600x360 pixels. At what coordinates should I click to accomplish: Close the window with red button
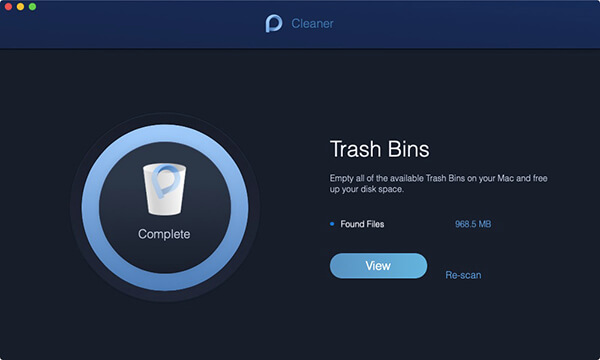click(x=8, y=7)
